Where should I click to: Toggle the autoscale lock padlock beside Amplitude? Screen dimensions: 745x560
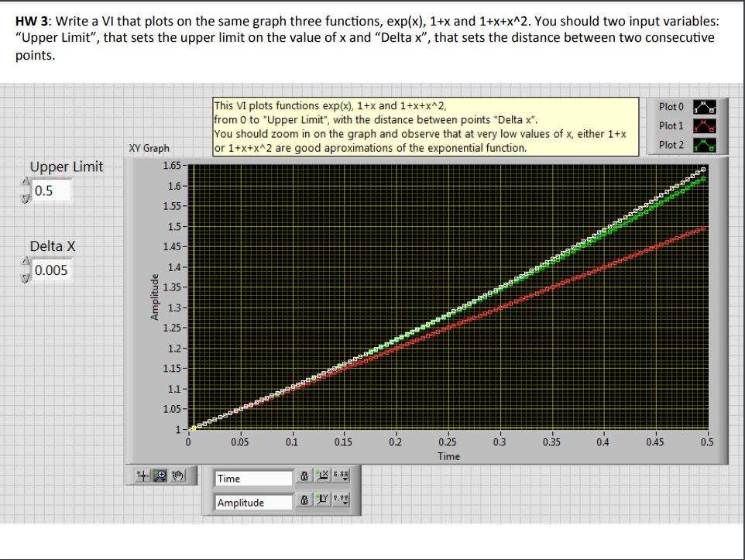click(304, 500)
